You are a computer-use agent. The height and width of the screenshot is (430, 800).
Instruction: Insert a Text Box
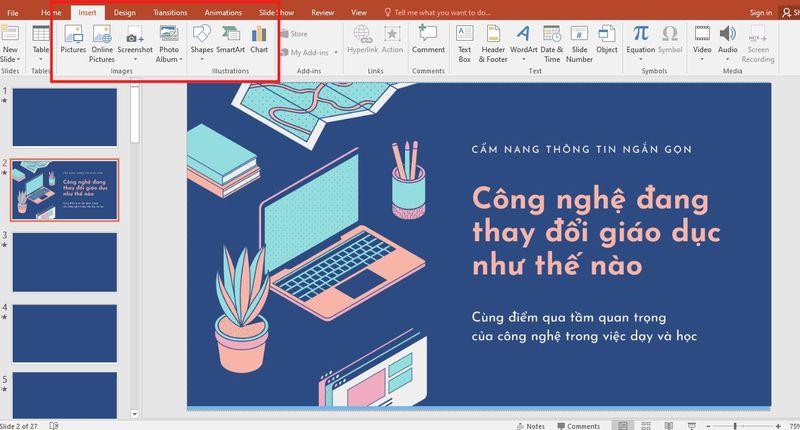pos(464,44)
